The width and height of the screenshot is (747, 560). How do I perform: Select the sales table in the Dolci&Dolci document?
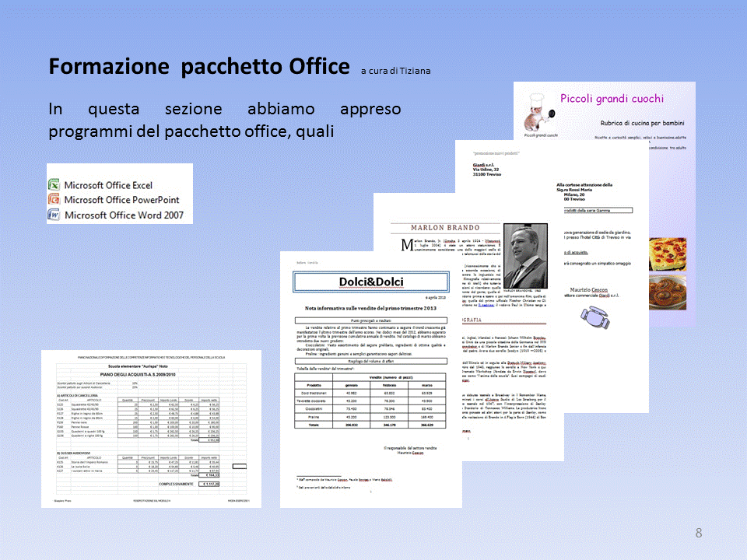tap(370, 401)
